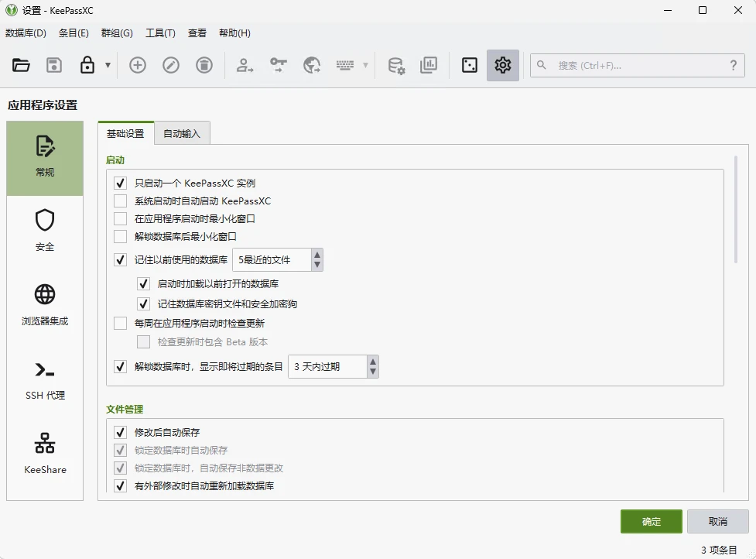
Task: Increase 3 天内过期 spinner up arrow
Action: pos(373,362)
